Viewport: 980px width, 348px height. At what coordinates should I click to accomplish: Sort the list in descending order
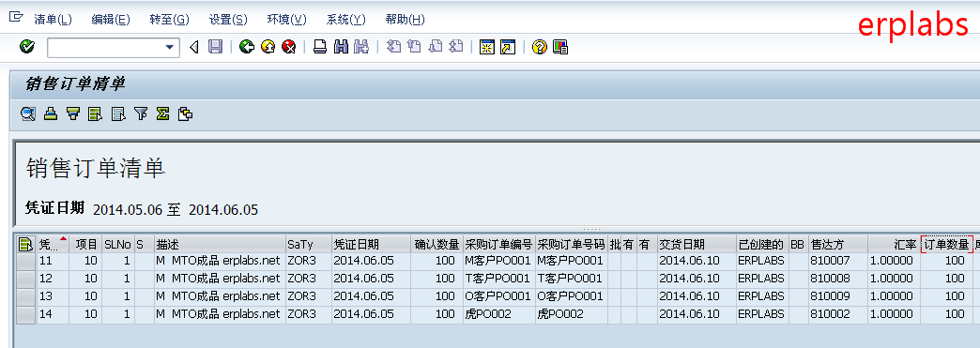74,113
